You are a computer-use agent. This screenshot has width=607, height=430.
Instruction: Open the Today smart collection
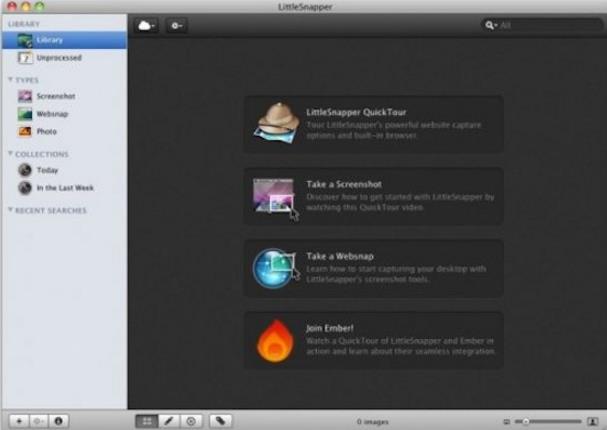tap(64, 170)
